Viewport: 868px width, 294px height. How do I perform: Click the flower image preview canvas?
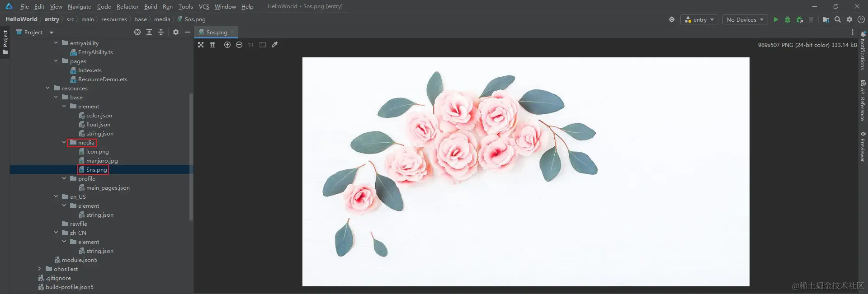point(526,172)
